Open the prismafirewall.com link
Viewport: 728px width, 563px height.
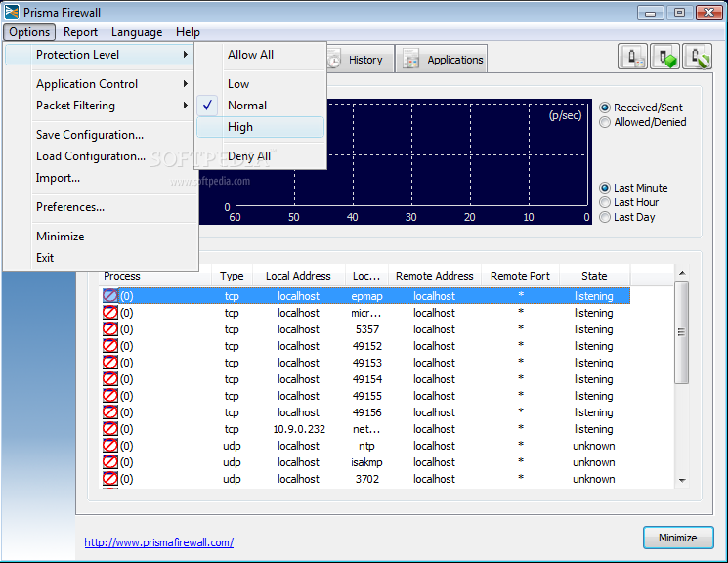158,542
